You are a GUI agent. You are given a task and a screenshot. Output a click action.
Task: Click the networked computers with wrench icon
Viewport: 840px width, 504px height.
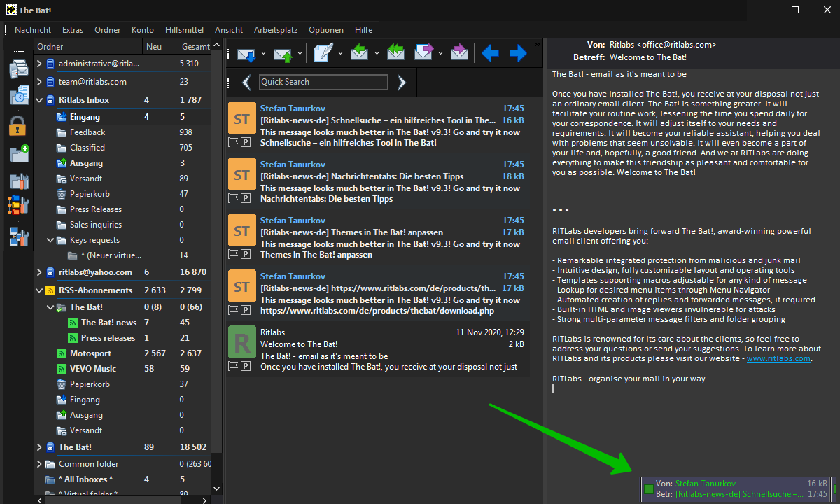click(18, 237)
